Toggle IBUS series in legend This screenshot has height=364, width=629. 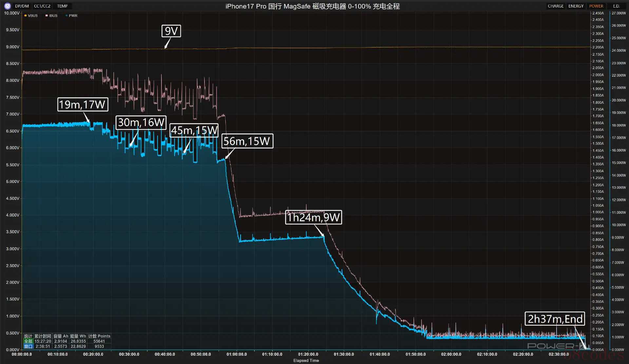coord(51,16)
